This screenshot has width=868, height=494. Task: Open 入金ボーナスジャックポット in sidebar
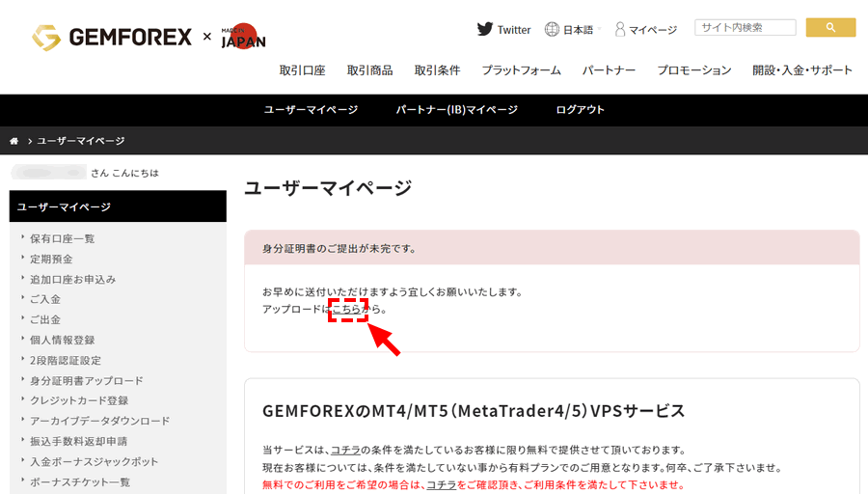point(94,462)
